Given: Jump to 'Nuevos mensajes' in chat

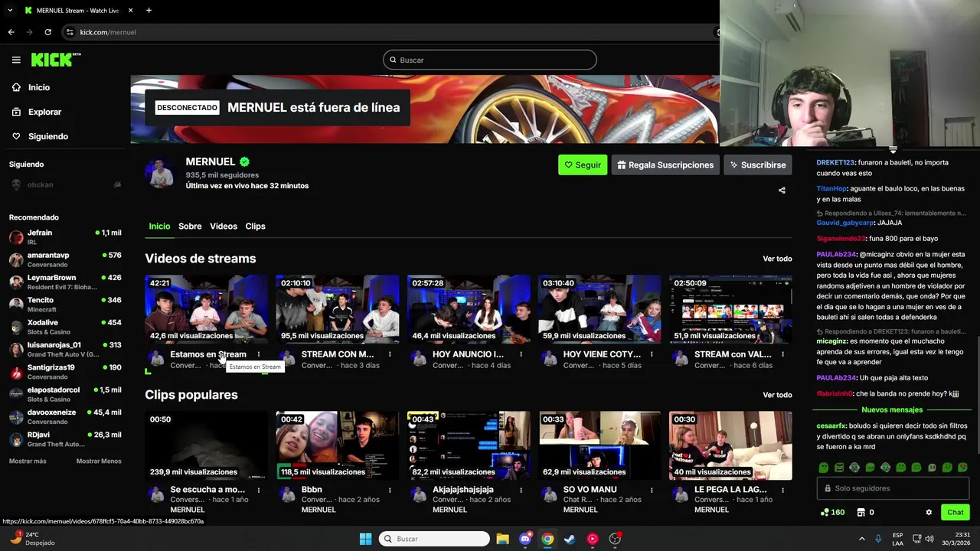Looking at the screenshot, I should point(892,409).
